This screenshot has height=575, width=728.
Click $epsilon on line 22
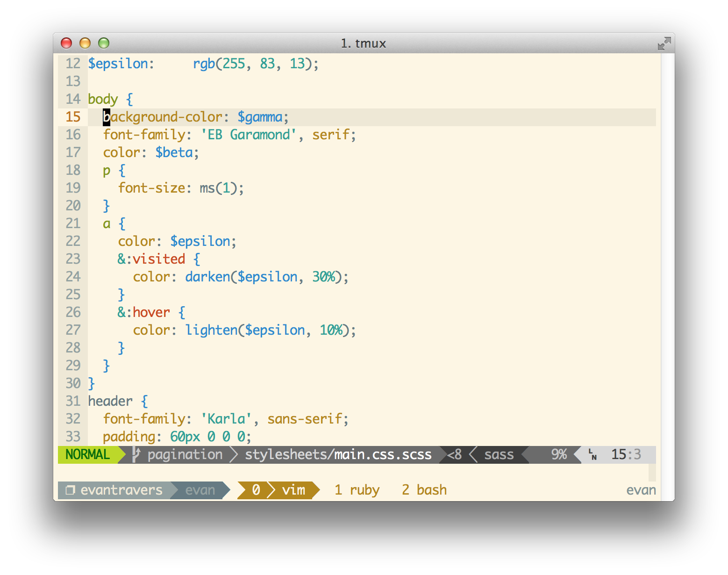[200, 241]
